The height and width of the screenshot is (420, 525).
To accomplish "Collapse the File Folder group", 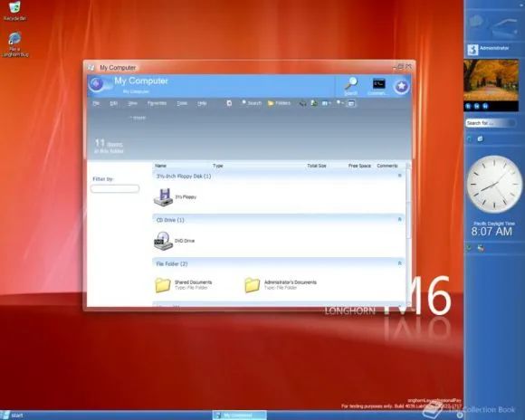I will pyautogui.click(x=399, y=263).
